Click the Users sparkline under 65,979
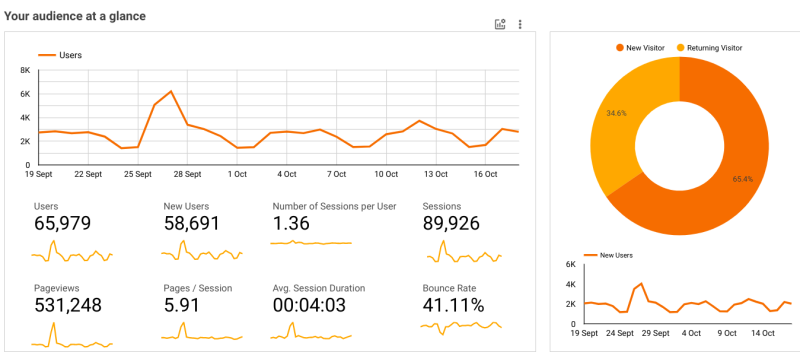 [72, 251]
